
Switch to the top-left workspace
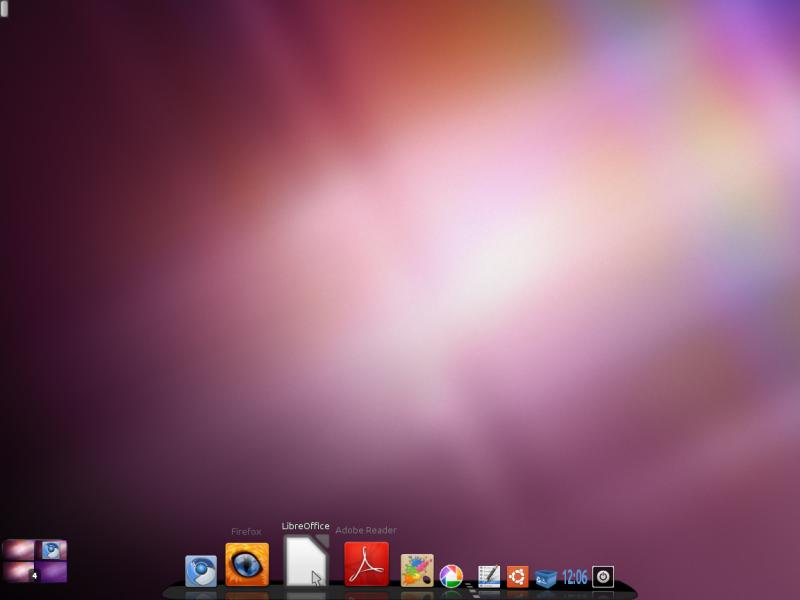[x=18, y=550]
